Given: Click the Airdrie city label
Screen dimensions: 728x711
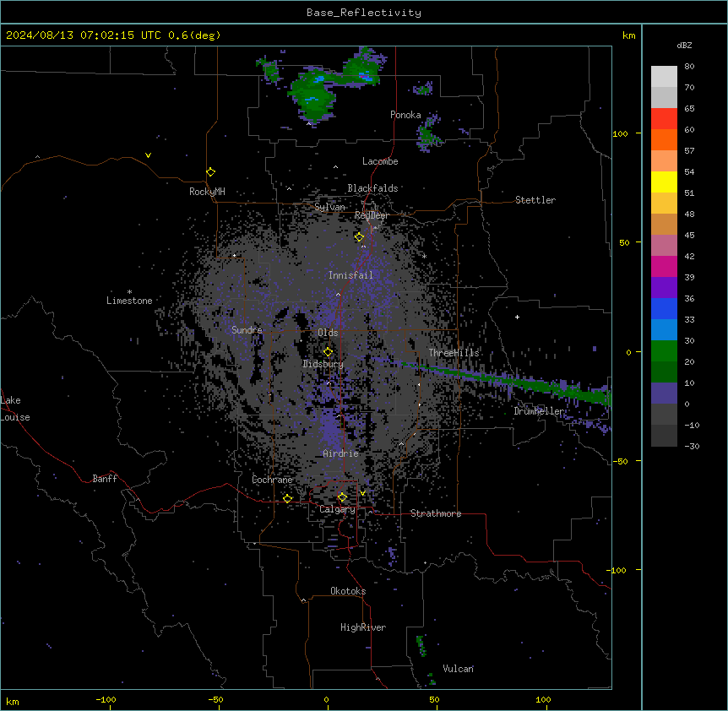Looking at the screenshot, I should 340,453.
